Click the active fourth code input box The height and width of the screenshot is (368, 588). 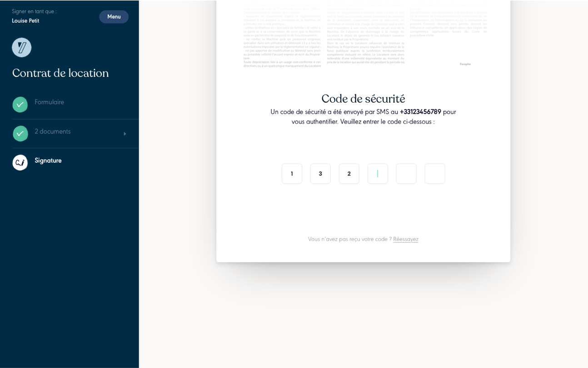(x=378, y=173)
